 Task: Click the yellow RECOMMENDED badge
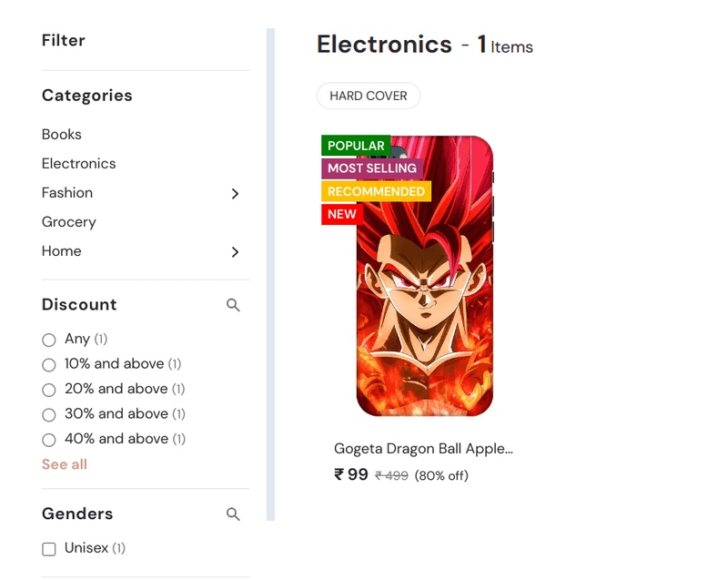click(x=376, y=191)
